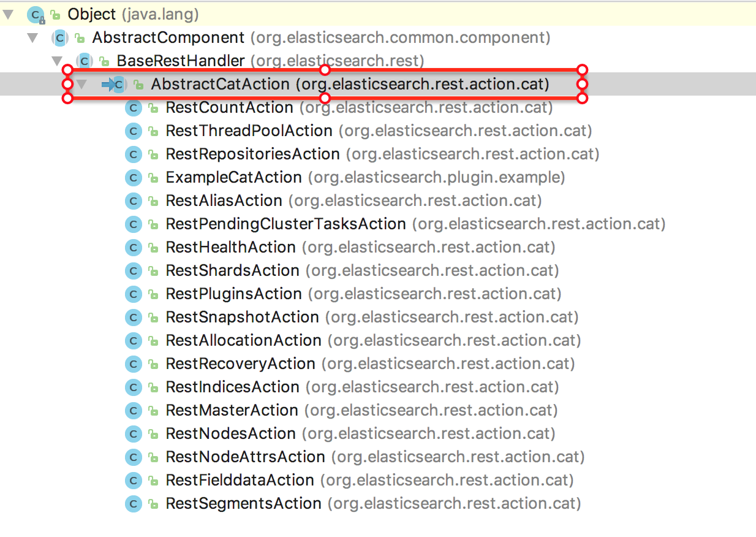Click the RestSnapshotAction class icon
Screen dimensions: 756x537
(x=133, y=318)
